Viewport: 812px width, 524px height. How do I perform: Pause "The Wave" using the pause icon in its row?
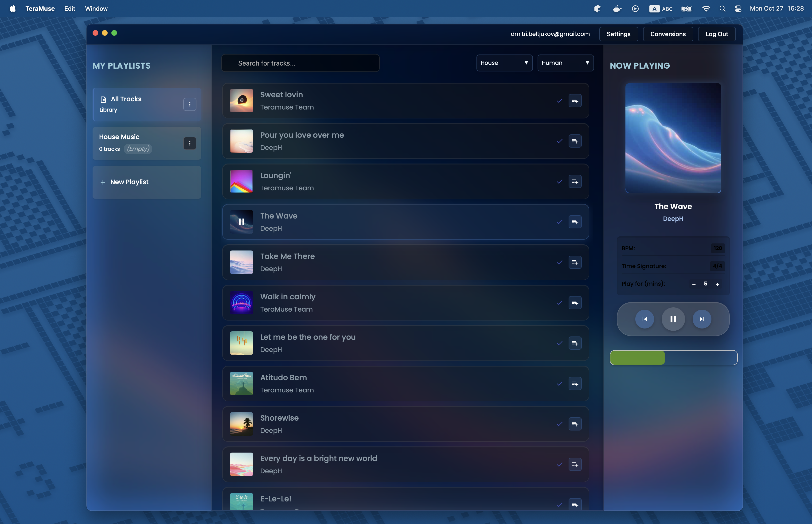(x=241, y=222)
